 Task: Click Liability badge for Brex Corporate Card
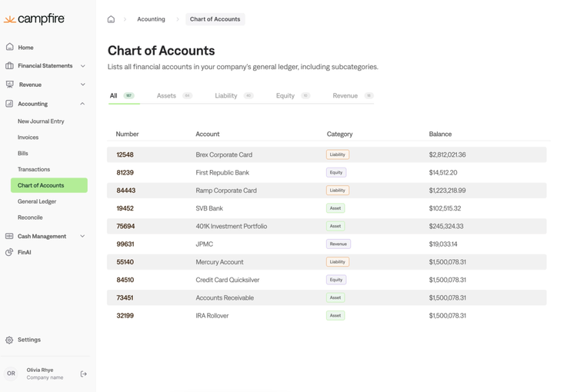338,154
